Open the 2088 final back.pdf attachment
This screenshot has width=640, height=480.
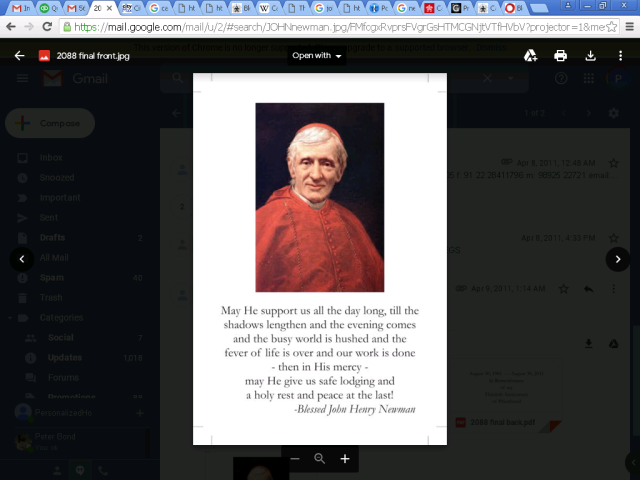tap(506, 396)
